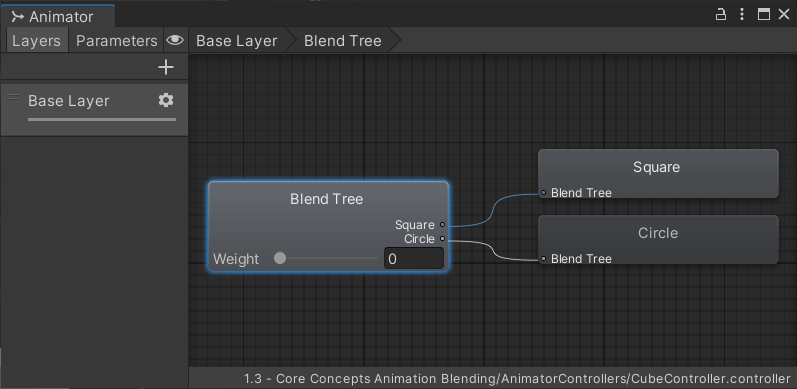797x389 pixels.
Task: Add a new layer with plus icon
Action: click(x=166, y=67)
